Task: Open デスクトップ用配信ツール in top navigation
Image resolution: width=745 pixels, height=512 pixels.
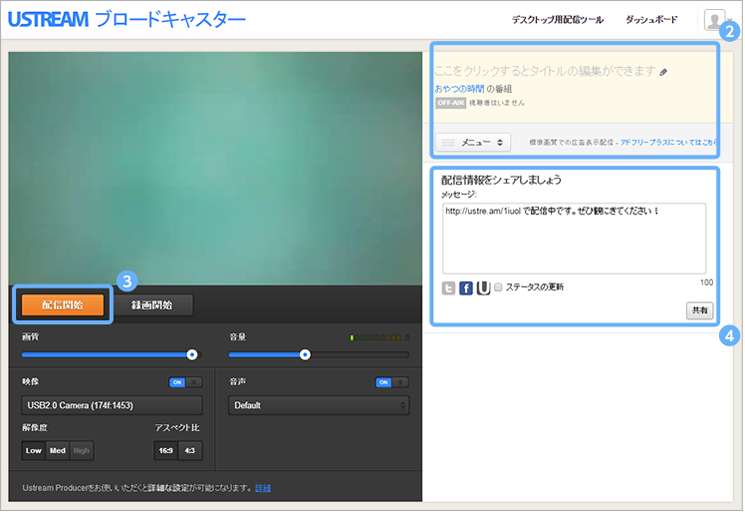Action: click(557, 20)
